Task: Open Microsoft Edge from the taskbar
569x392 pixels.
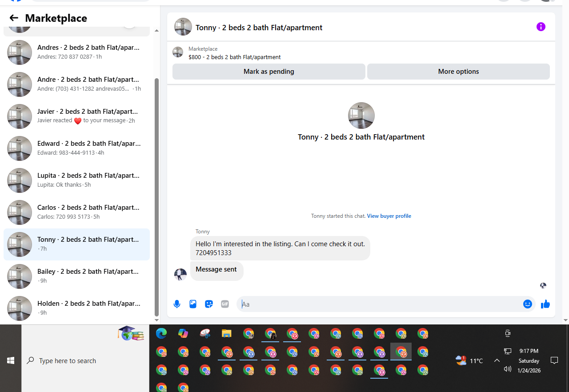Action: [x=161, y=333]
